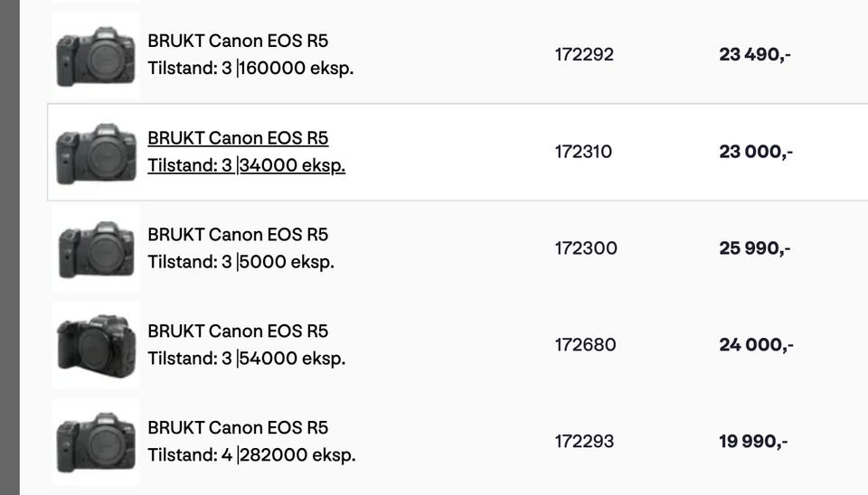
Task: Click article number 172310
Action: (583, 152)
